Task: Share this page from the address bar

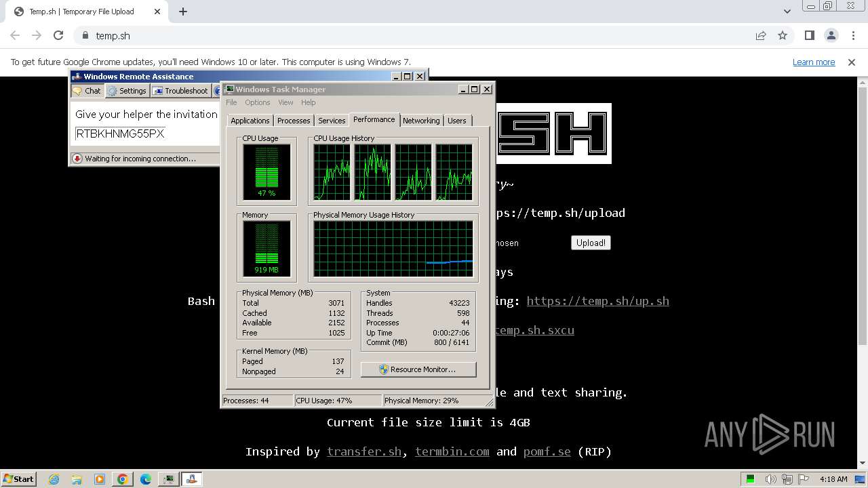Action: coord(761,36)
